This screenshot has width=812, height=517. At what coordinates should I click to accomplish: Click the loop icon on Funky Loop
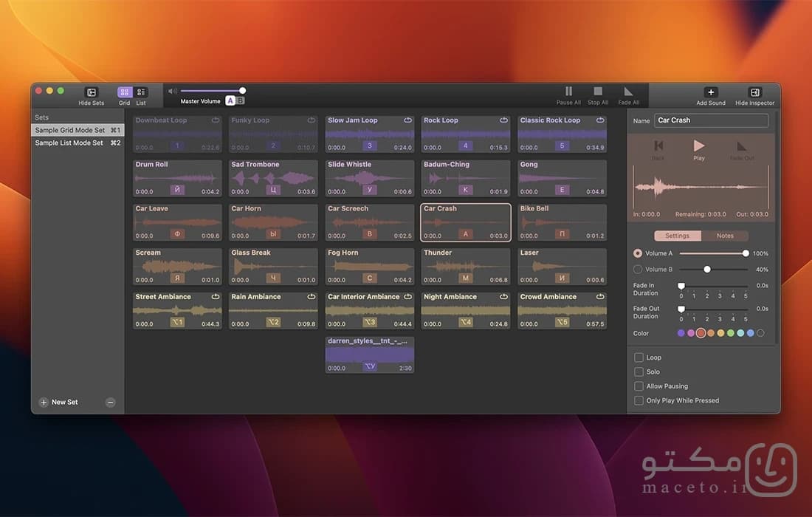pyautogui.click(x=312, y=120)
